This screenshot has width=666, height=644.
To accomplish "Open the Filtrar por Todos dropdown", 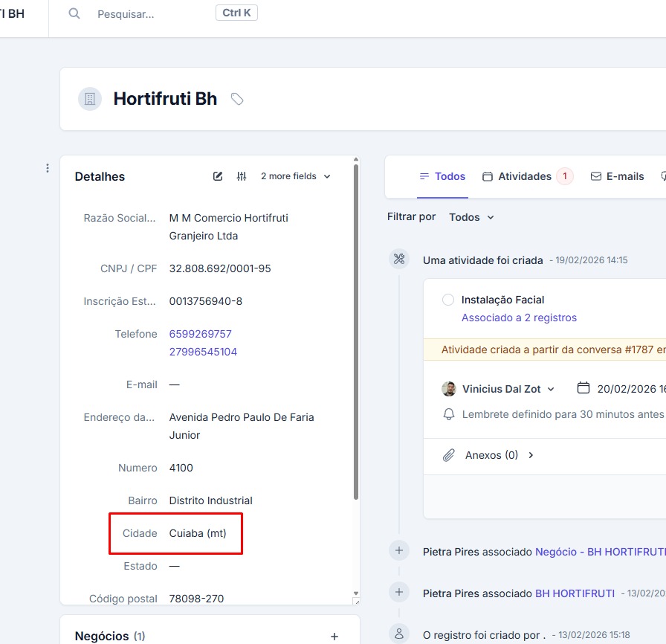I will tap(471, 217).
